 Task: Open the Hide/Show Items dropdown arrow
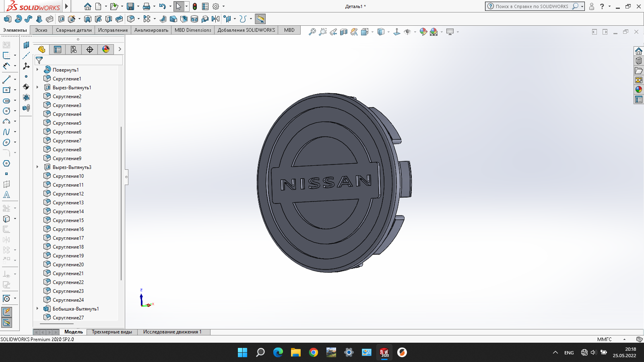(415, 32)
